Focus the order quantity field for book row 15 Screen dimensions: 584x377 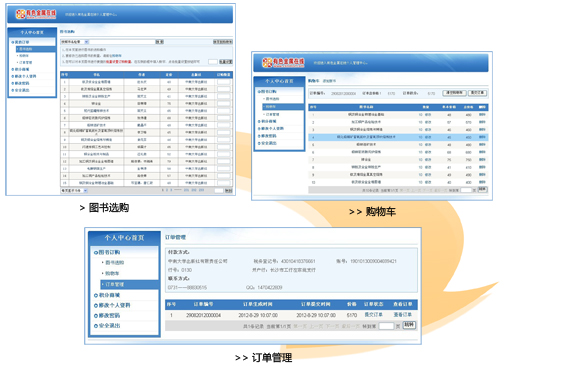(223, 183)
